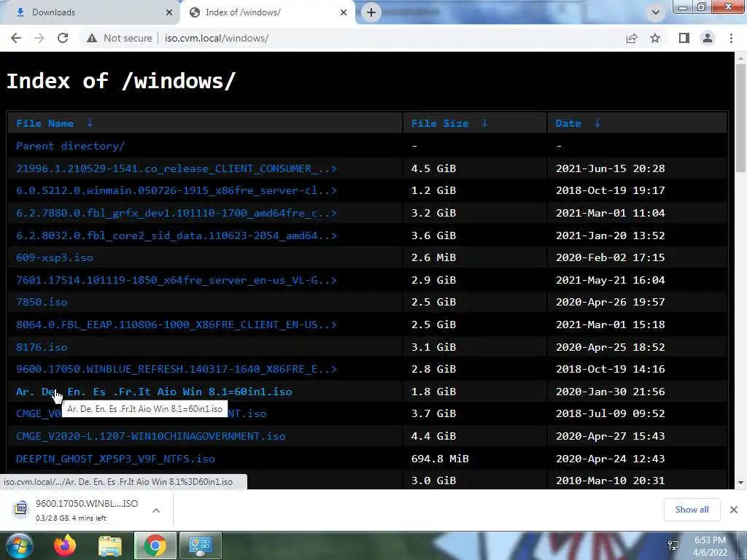Click the date 2018-Jul-09 09:52

tap(611, 413)
